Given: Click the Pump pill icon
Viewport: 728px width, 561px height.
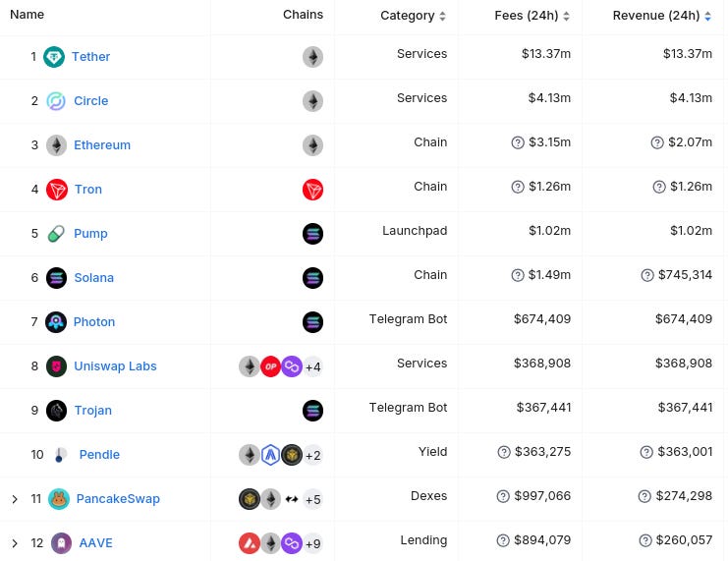Looking at the screenshot, I should click(56, 234).
